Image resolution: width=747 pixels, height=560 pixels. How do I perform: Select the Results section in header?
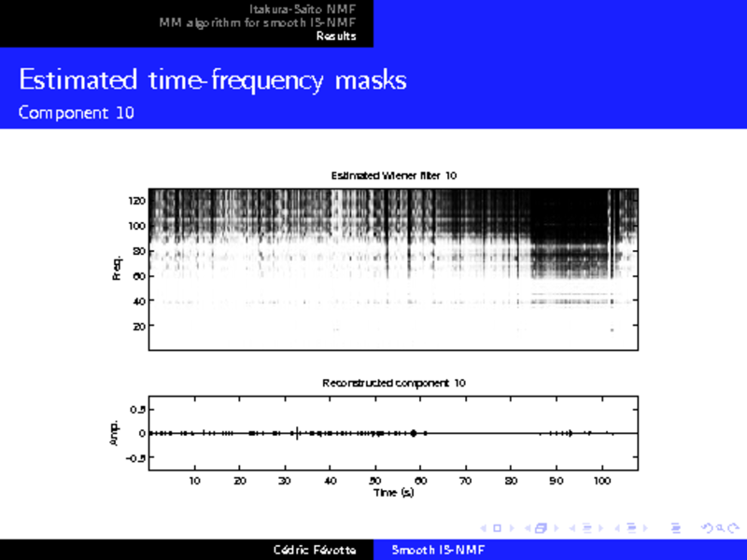pyautogui.click(x=335, y=36)
